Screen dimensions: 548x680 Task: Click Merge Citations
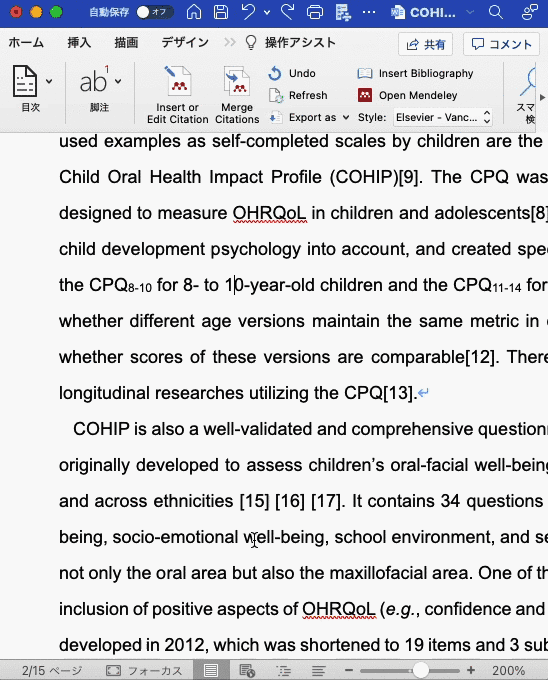coord(237,95)
